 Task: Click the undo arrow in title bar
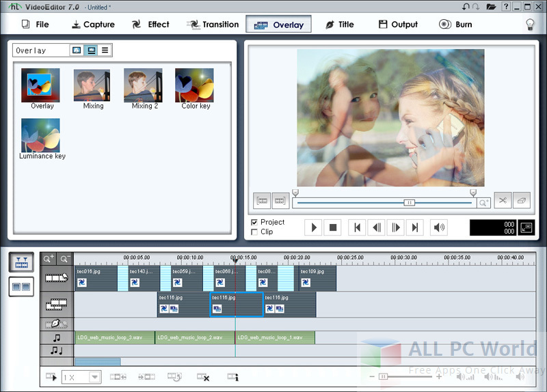click(466, 7)
